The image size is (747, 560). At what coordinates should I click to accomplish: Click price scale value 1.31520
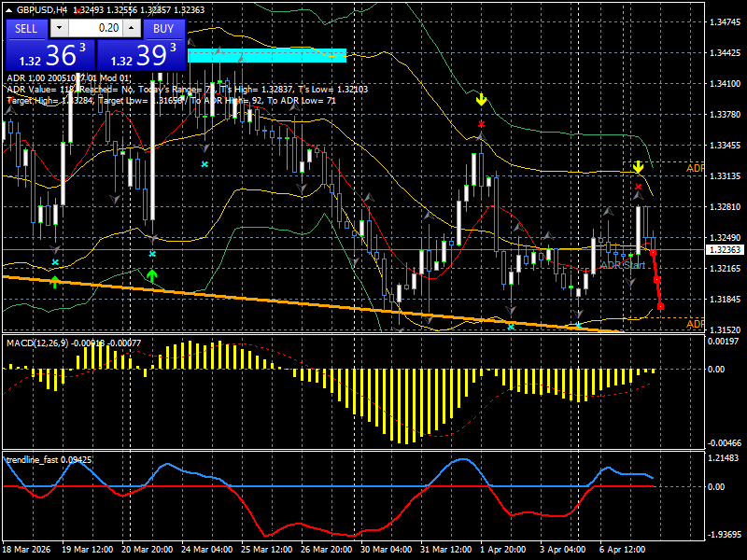pyautogui.click(x=726, y=329)
